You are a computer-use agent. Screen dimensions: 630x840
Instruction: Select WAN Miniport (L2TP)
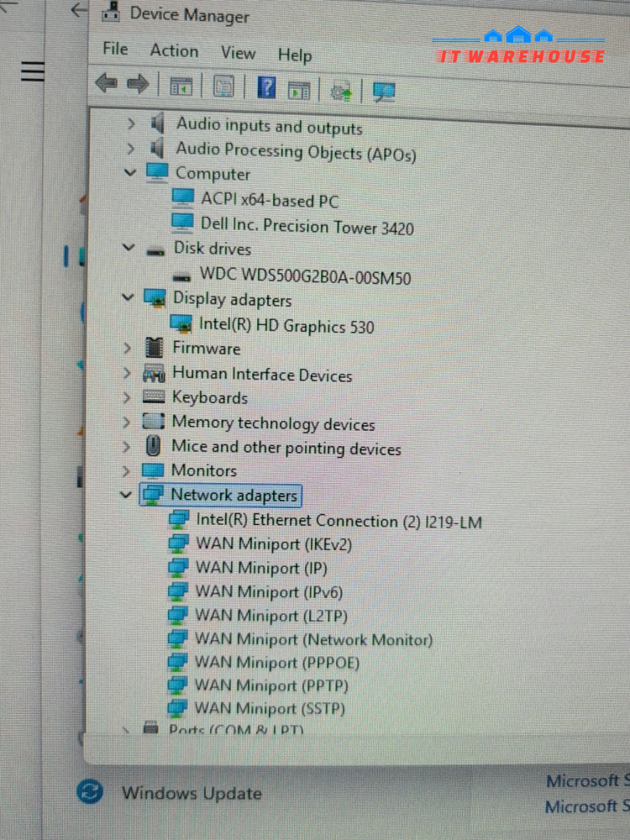point(271,616)
